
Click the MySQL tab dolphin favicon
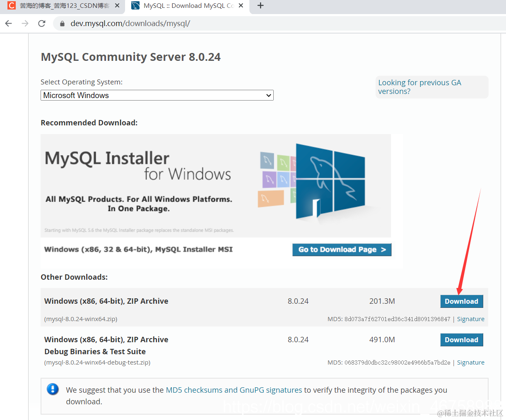click(135, 6)
